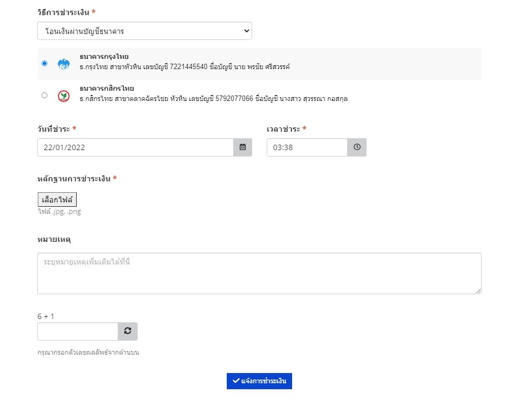Screen dimensions: 514x420
Task: Click the หลักฐานการชำระเงิน field label
Action: tap(75, 179)
